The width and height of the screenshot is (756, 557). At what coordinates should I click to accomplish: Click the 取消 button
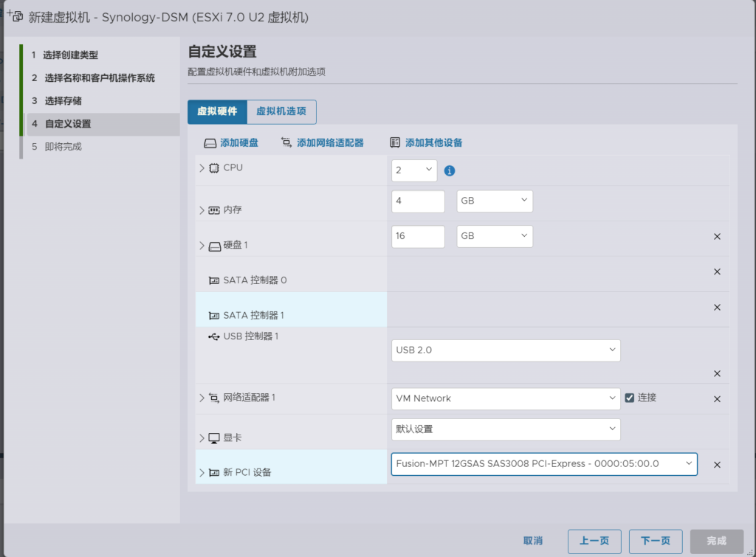[x=533, y=541]
